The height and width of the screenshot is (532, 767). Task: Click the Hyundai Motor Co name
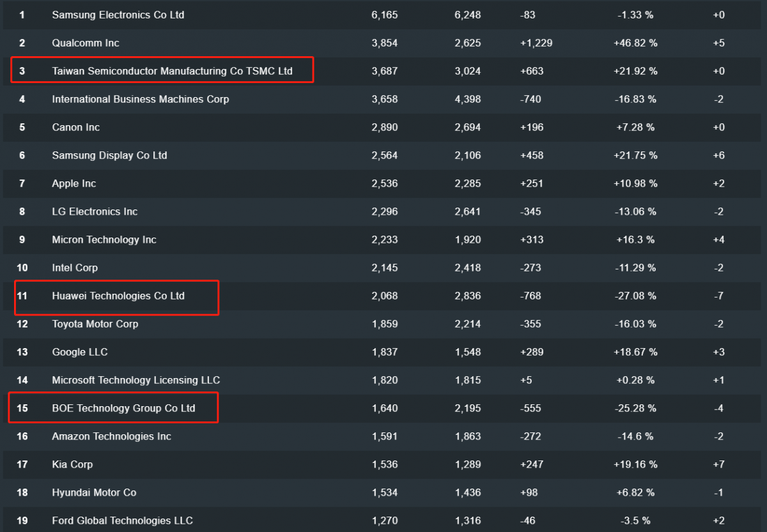(x=94, y=492)
